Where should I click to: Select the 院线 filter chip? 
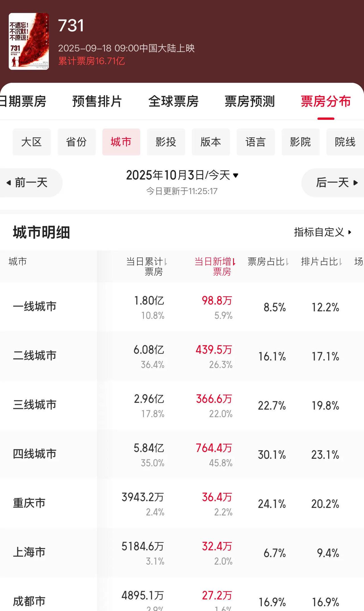[345, 142]
